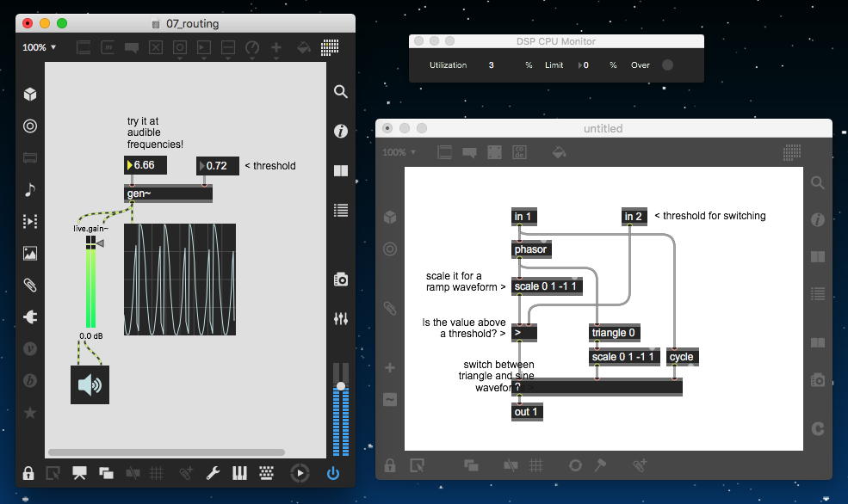Image resolution: width=848 pixels, height=504 pixels.
Task: Open the Audio note browser in 07_routing sidebar
Action: click(30, 189)
